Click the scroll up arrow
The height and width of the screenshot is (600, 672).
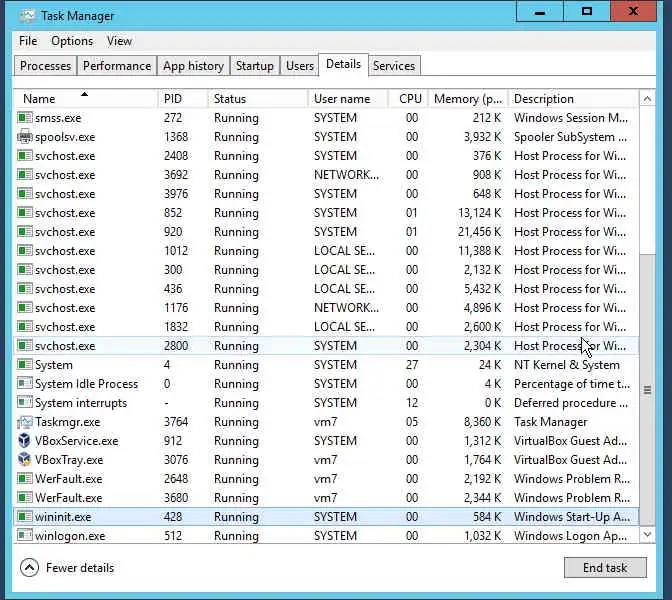647,99
